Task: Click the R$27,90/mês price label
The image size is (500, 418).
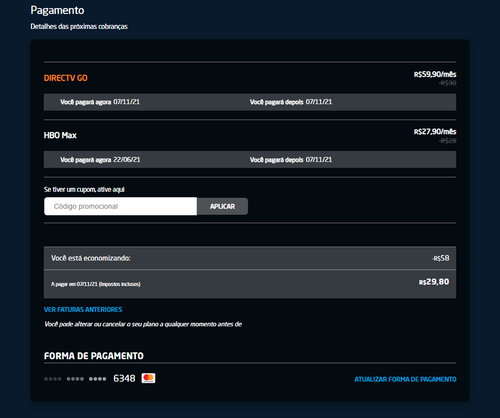Action: [x=435, y=132]
